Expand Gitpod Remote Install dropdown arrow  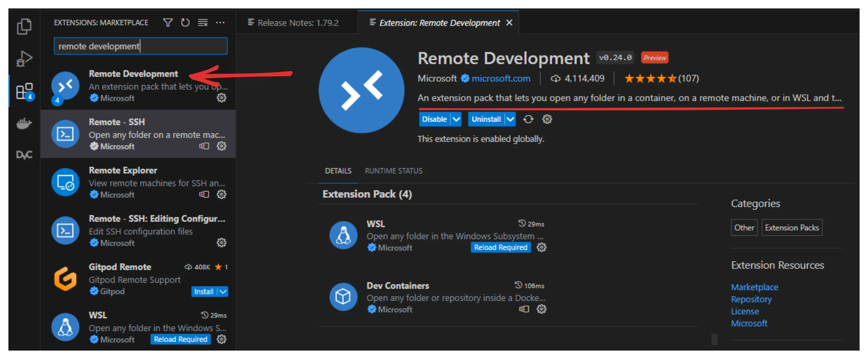pos(223,292)
